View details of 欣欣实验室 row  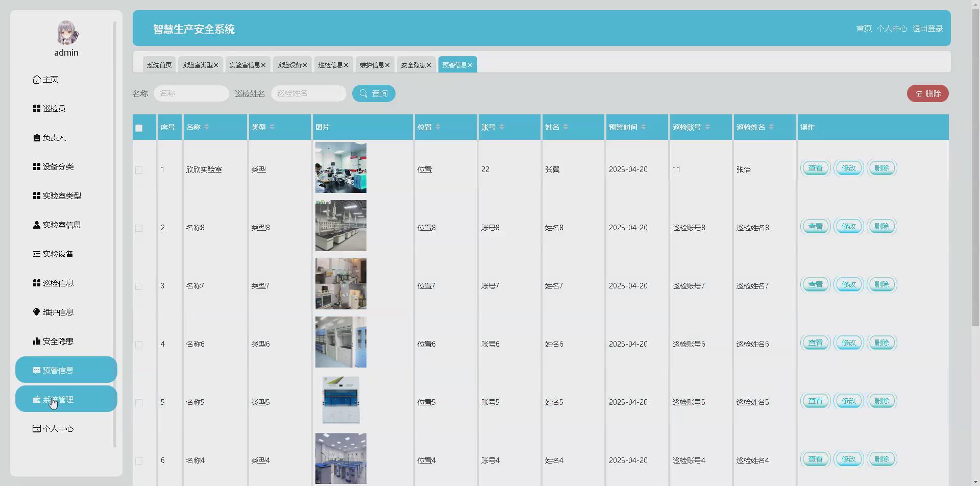(815, 168)
